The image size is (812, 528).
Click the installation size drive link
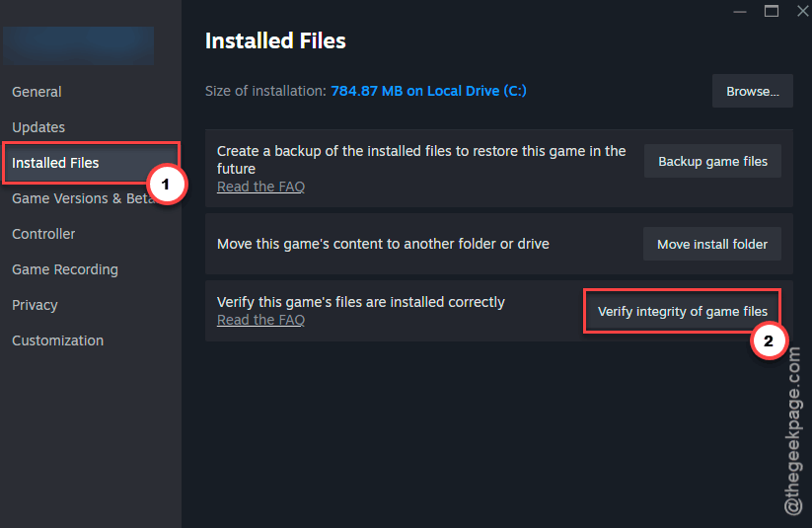tap(428, 91)
